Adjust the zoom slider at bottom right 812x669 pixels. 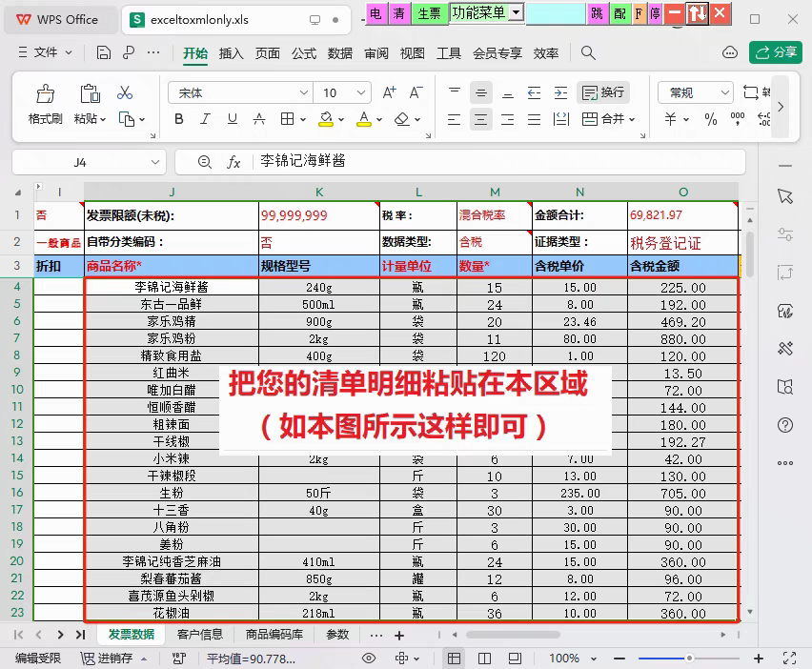691,658
